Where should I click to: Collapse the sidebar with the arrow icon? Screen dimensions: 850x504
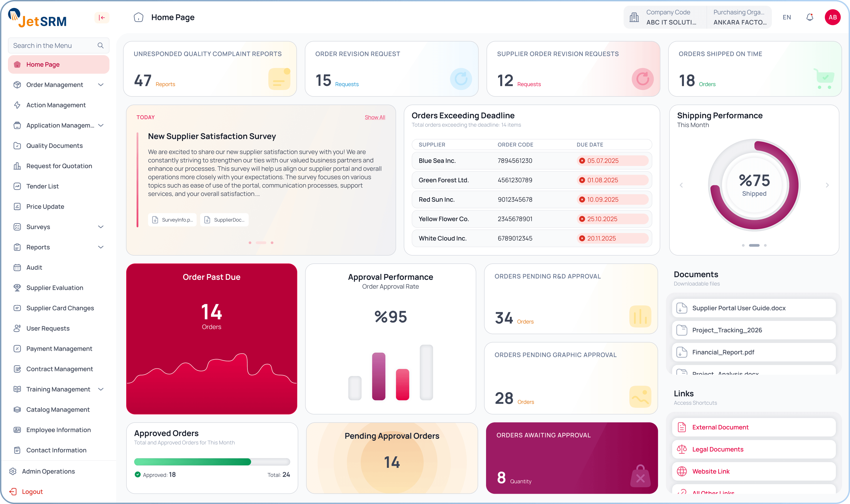click(102, 18)
